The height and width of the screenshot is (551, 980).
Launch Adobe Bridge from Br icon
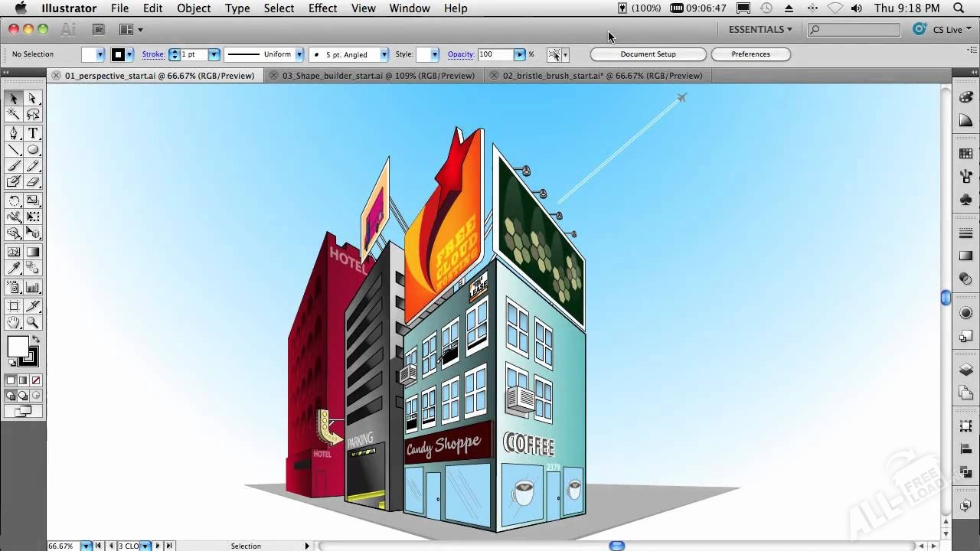coord(98,30)
